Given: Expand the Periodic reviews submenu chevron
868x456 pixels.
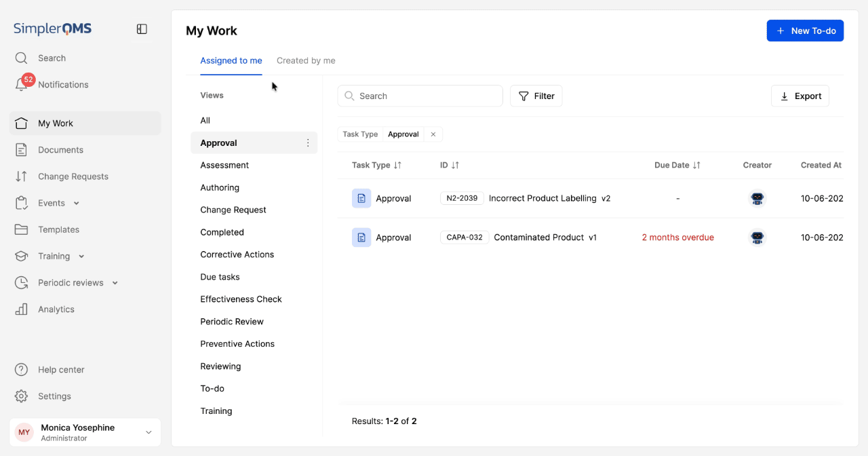Looking at the screenshot, I should pos(115,283).
